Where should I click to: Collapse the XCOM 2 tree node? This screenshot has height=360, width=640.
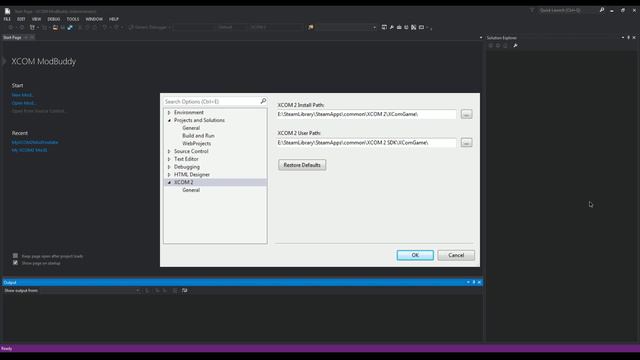pyautogui.click(x=169, y=182)
